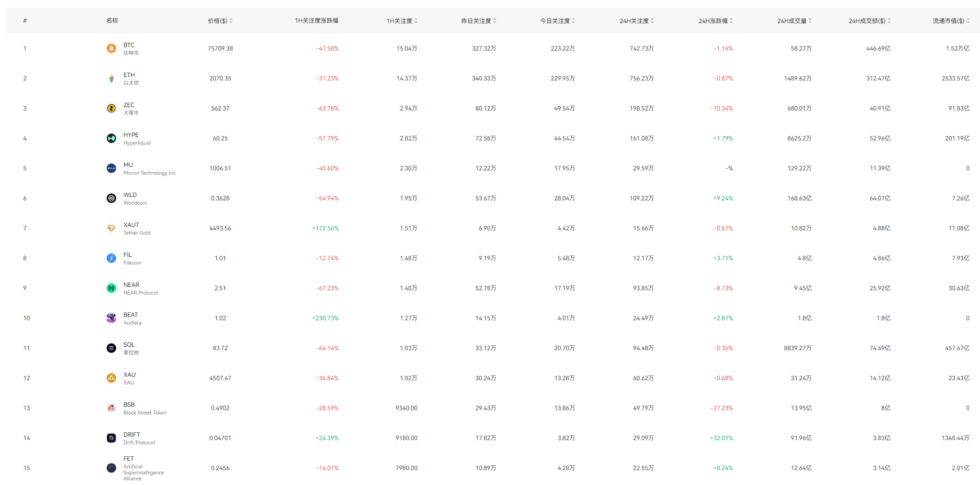Click the FET coin icon
The image size is (980, 485).
(111, 468)
